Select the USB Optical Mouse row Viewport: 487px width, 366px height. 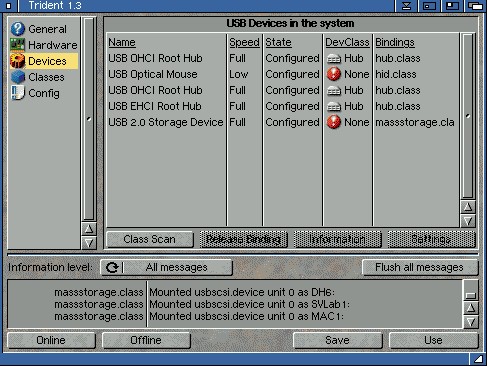283,74
